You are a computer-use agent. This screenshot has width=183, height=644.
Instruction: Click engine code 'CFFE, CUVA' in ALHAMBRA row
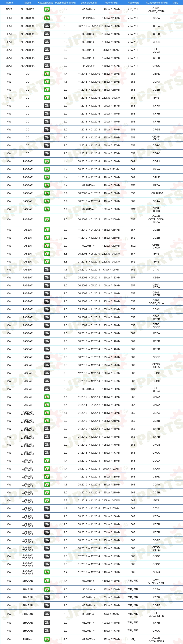coord(156,50)
